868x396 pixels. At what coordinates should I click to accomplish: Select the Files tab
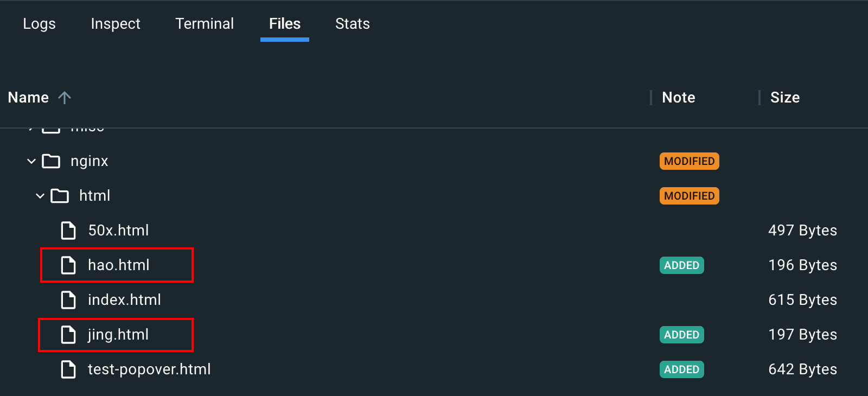pyautogui.click(x=285, y=24)
